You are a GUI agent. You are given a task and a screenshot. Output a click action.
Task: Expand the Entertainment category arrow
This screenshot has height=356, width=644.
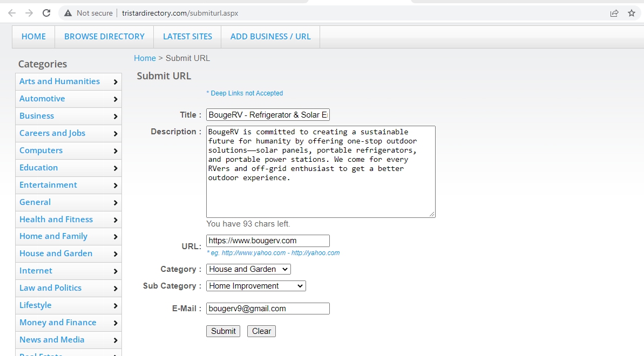[x=116, y=186]
